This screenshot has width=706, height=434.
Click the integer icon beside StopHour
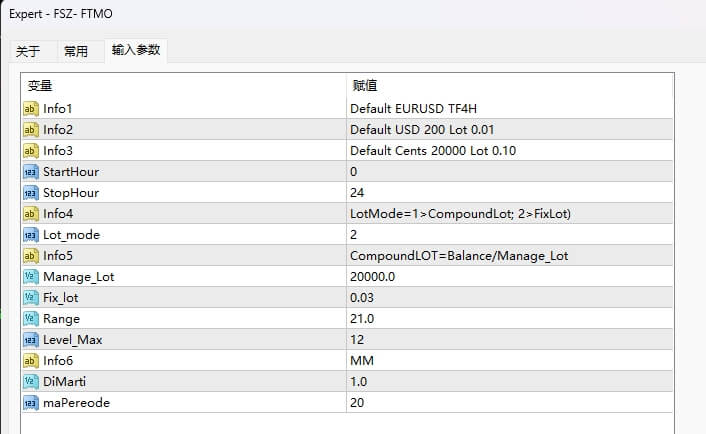tap(30, 192)
